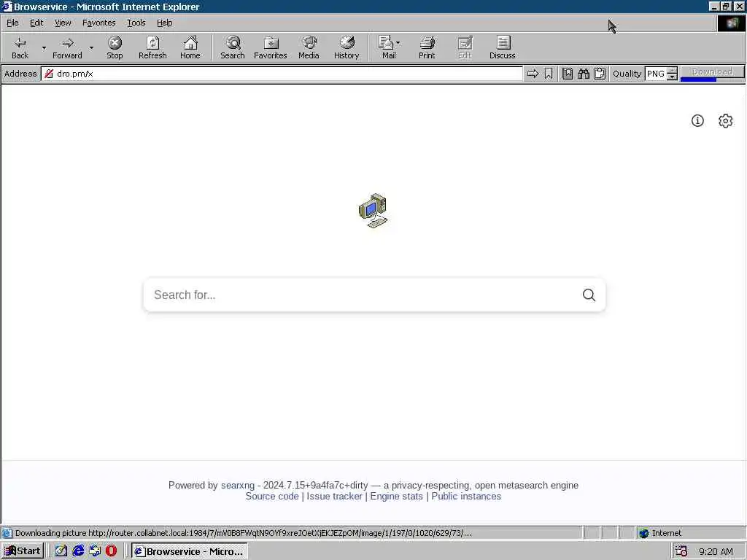The image size is (747, 560).
Task: Open the File menu
Action: (x=12, y=23)
